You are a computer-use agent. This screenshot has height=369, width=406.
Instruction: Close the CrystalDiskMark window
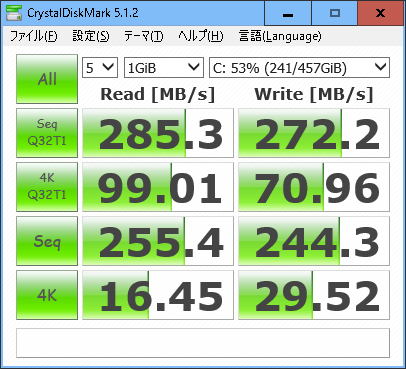pyautogui.click(x=380, y=13)
